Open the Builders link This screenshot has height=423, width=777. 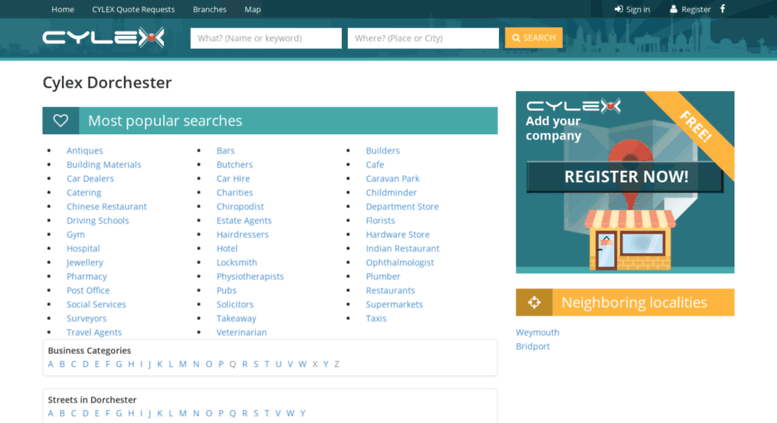pos(383,151)
